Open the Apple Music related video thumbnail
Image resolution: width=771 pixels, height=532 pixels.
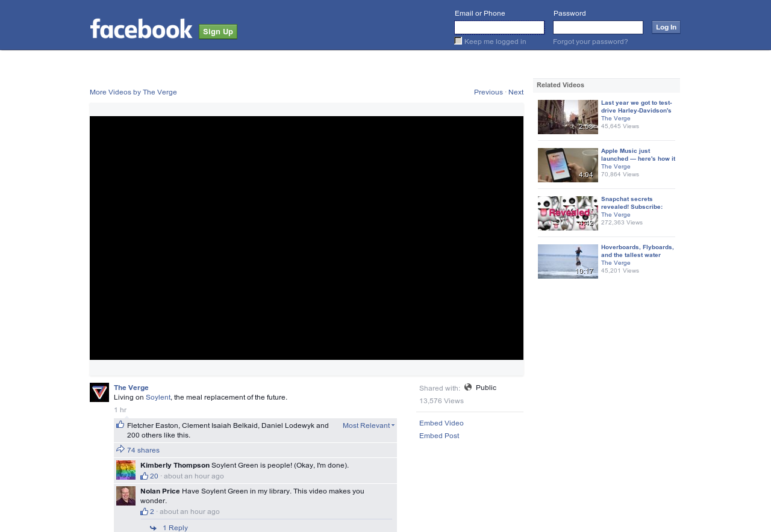[568, 165]
